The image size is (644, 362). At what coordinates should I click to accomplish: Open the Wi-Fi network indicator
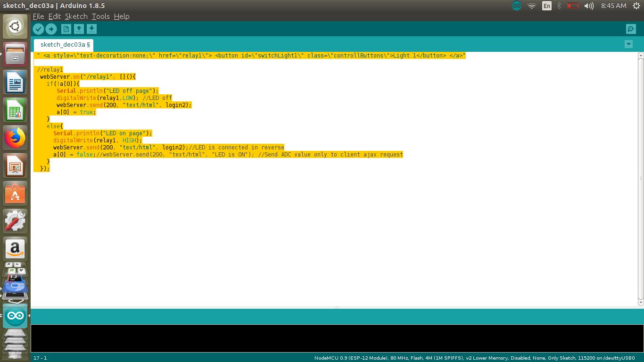point(532,6)
